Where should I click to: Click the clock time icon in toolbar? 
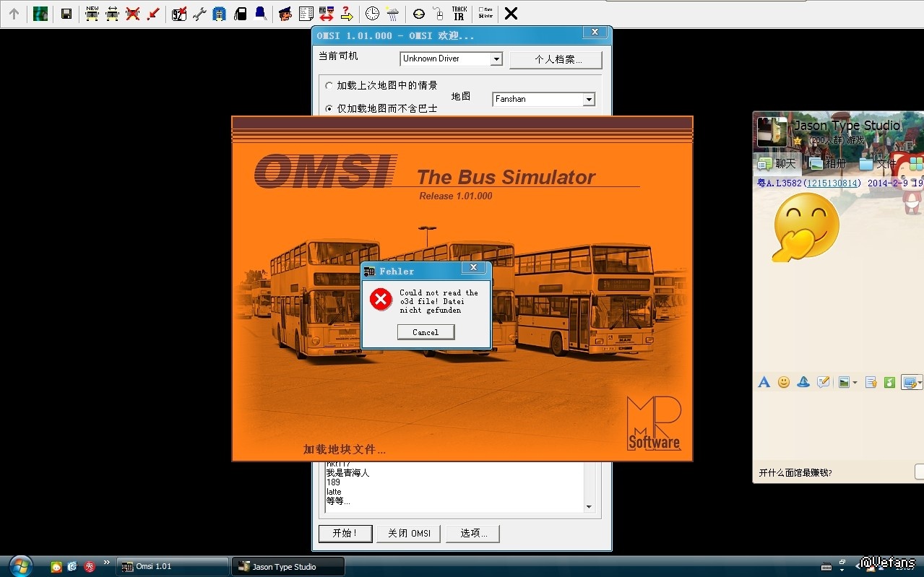pyautogui.click(x=371, y=14)
